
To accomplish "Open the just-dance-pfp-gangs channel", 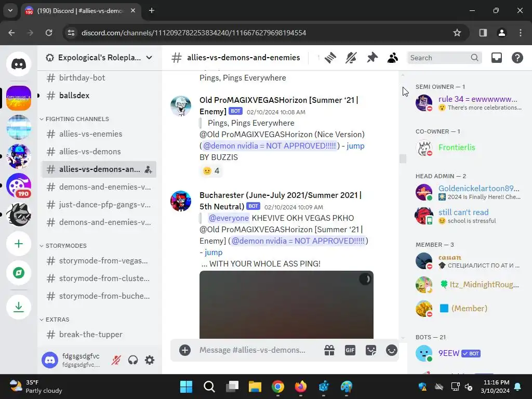I will (98, 205).
